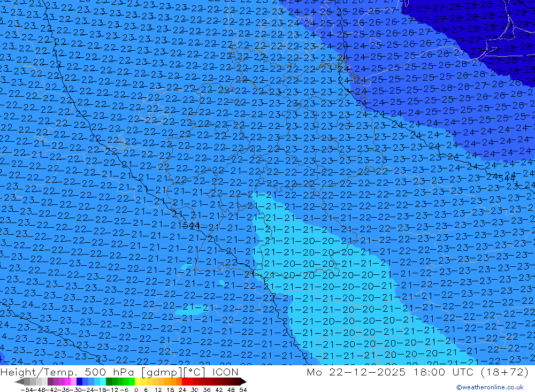The image size is (535, 392).
Task: Select the 'Mo 22-12-2025 18:00 UTC (18+72)' timestamp
Action: [417, 372]
